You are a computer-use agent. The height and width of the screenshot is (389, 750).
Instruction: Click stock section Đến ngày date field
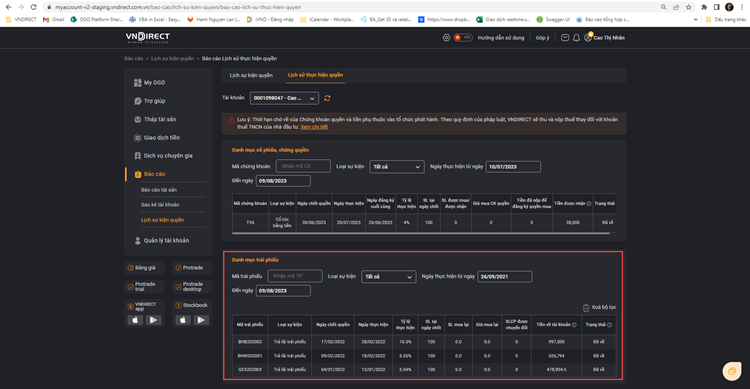[283, 181]
